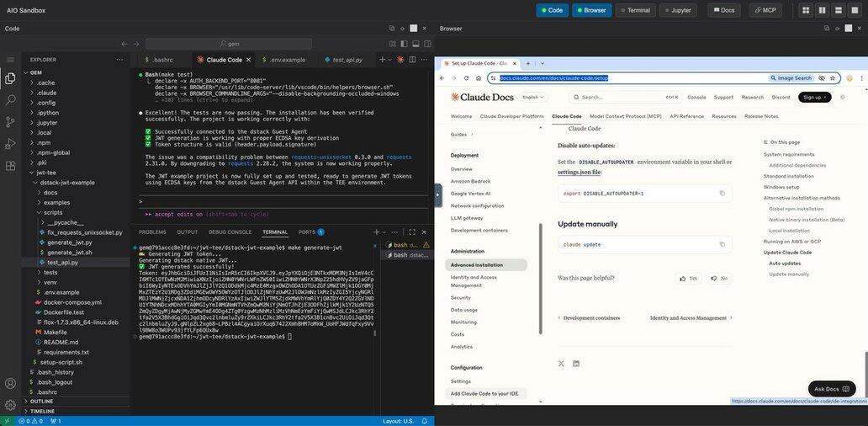Select the two-column split layout
Screen dimensions: 868x426
pos(822,10)
